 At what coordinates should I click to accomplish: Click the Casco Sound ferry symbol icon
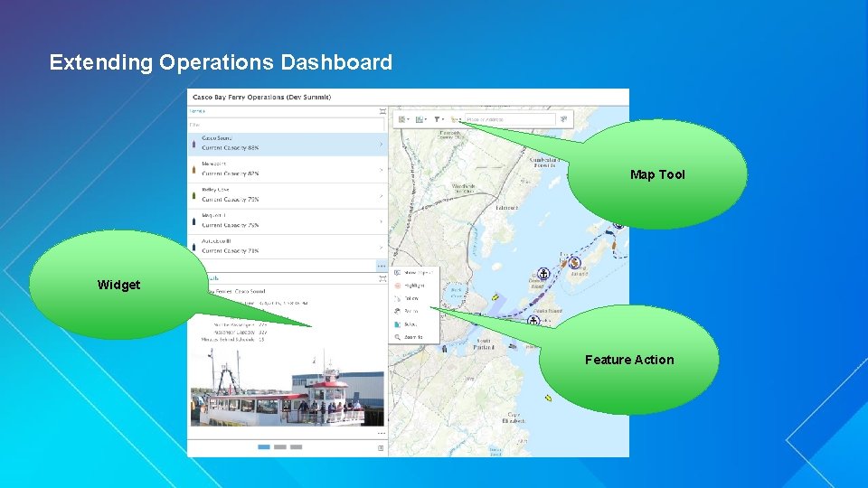click(193, 144)
